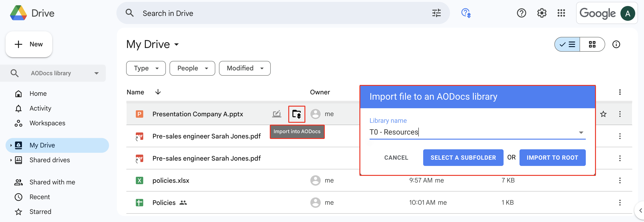Open the Type filter dropdown
Image resolution: width=644 pixels, height=222 pixels.
click(146, 68)
